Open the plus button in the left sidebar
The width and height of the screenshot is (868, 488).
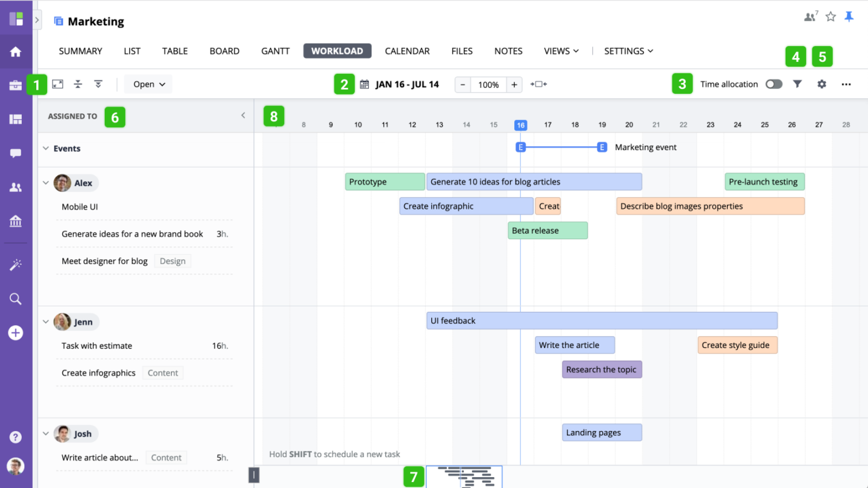pyautogui.click(x=15, y=332)
